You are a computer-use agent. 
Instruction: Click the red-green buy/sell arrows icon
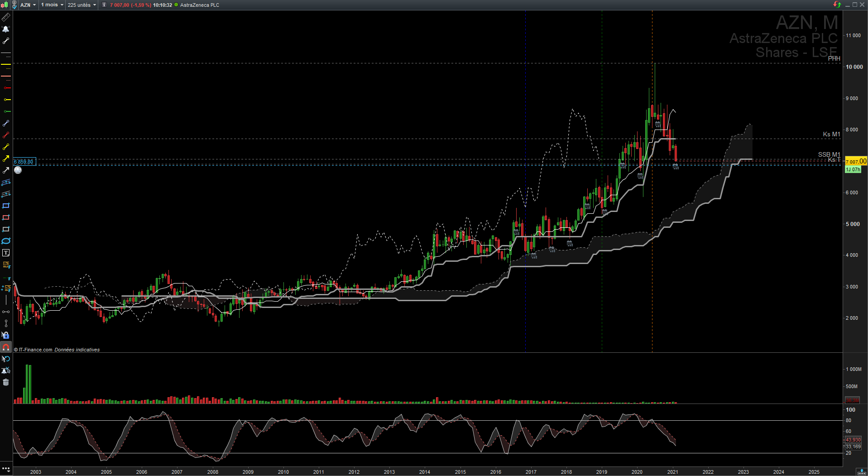[x=837, y=5]
